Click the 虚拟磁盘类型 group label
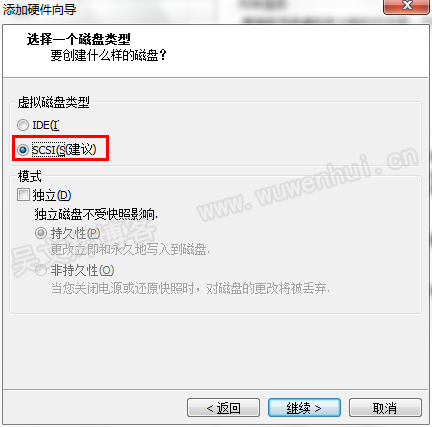This screenshot has width=432, height=427. click(x=54, y=102)
